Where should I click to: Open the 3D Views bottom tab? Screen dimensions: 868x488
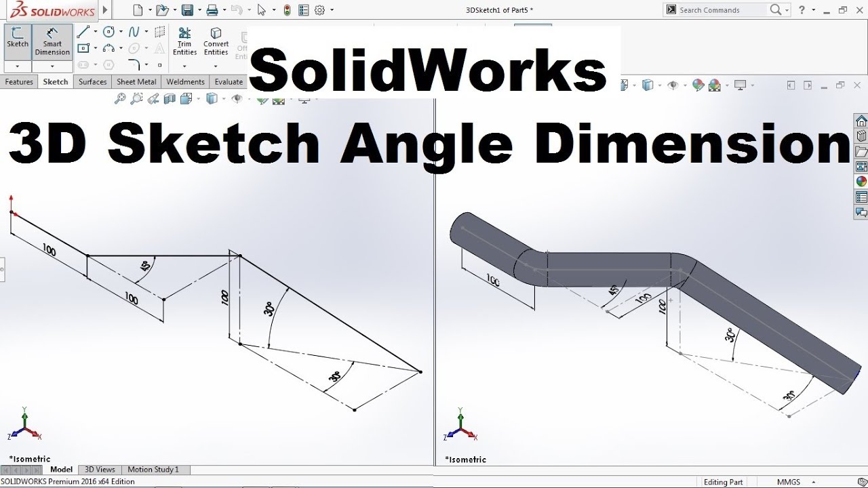point(100,469)
